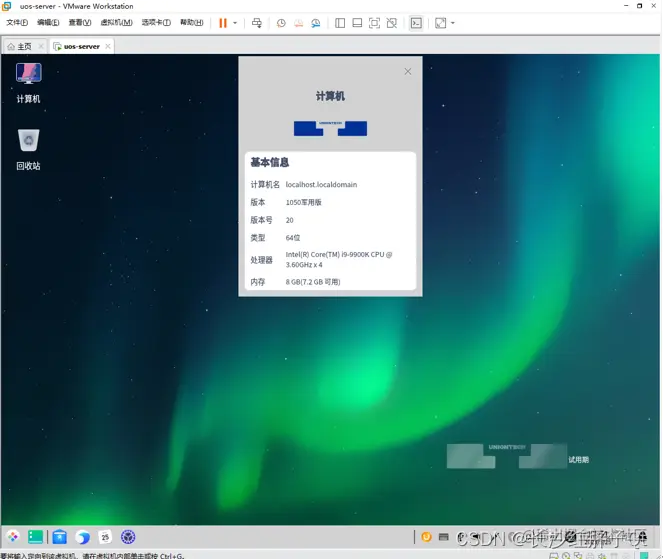Close the 主页 tab
This screenshot has width=663, height=559.
coord(41,46)
